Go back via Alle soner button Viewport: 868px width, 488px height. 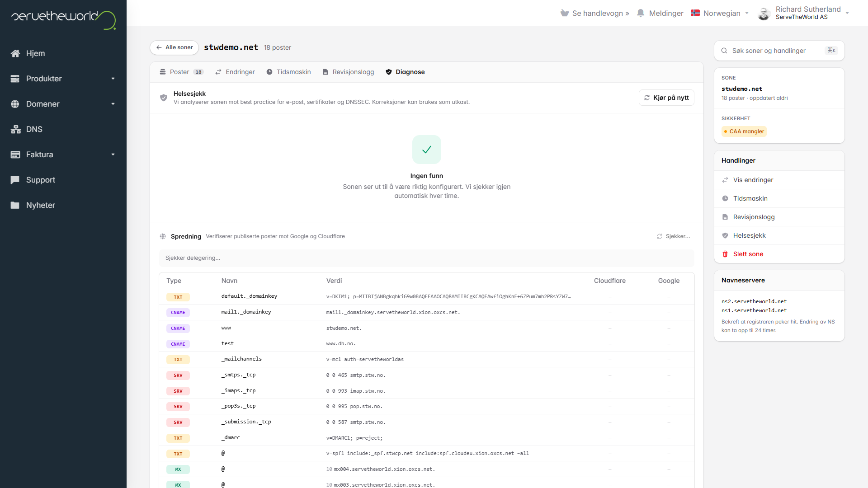pos(175,47)
